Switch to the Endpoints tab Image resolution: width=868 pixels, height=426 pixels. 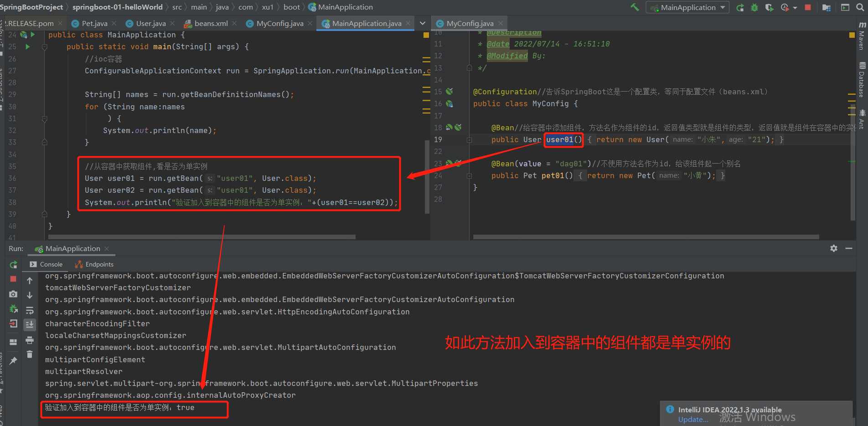point(94,264)
